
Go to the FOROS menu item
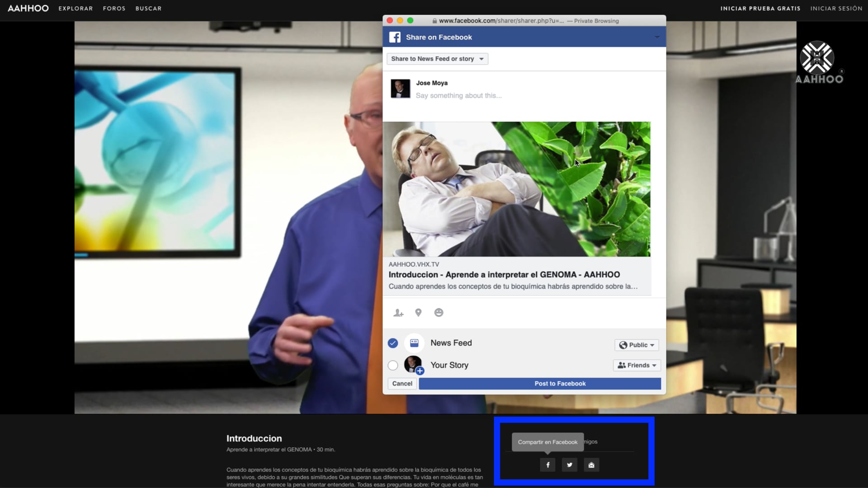pyautogui.click(x=114, y=8)
